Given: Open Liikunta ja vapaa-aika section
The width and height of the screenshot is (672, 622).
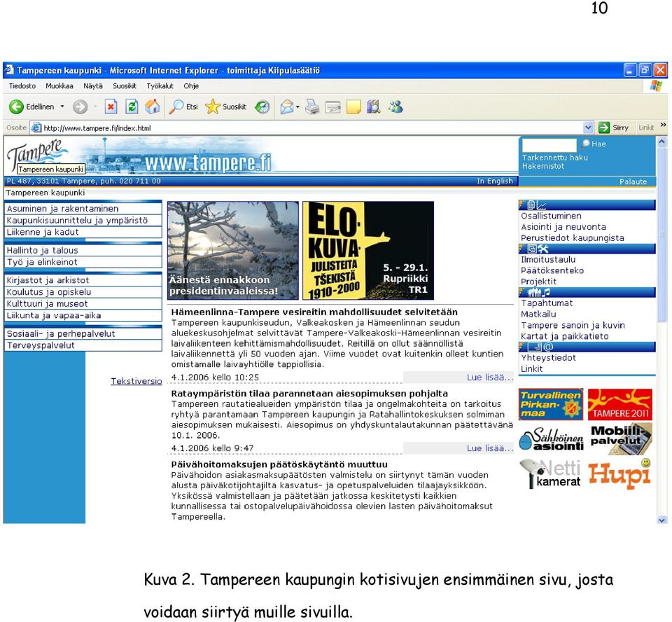Looking at the screenshot, I should point(83,315).
